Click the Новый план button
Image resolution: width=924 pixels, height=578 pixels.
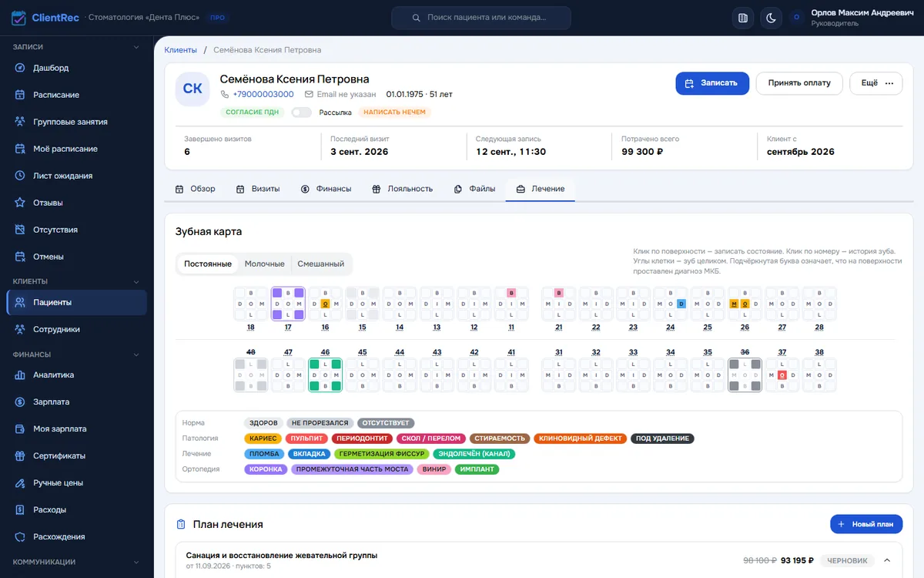pyautogui.click(x=866, y=524)
